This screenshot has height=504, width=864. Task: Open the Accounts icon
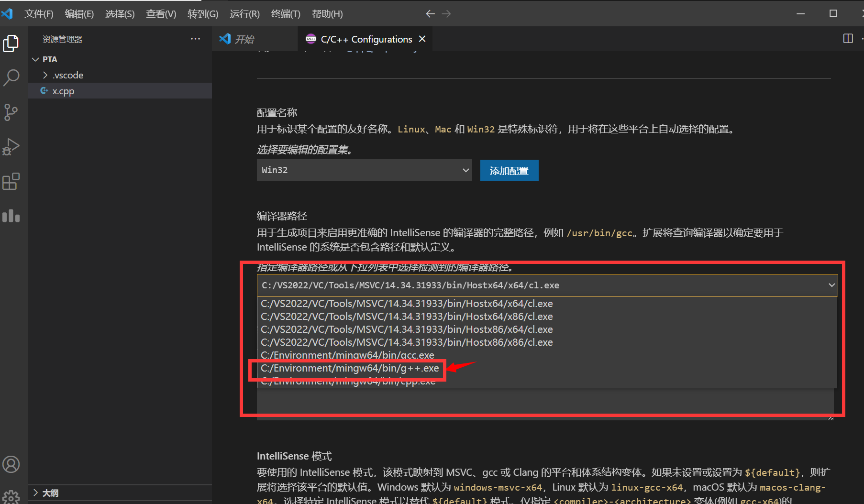tap(11, 464)
